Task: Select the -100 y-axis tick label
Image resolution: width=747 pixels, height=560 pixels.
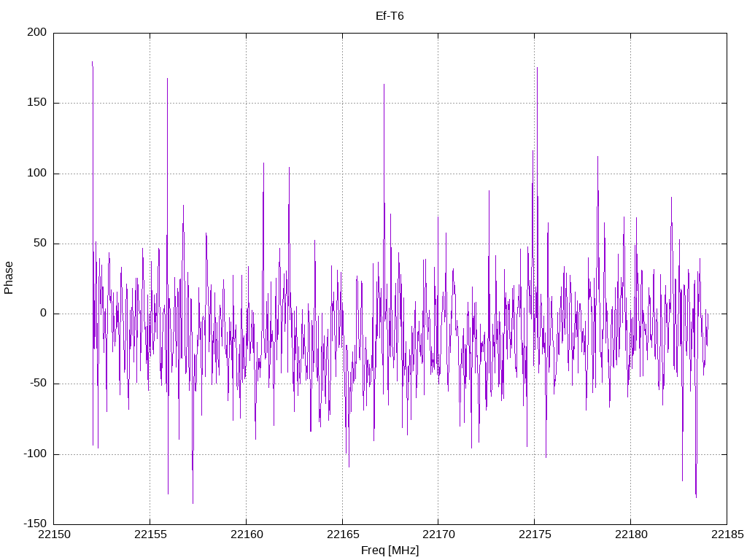Action: point(35,454)
